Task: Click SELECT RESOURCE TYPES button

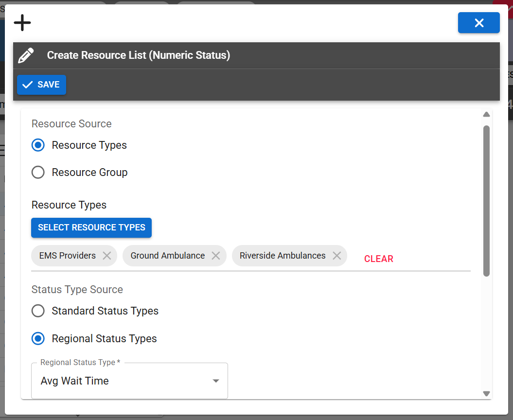Action: (x=91, y=227)
